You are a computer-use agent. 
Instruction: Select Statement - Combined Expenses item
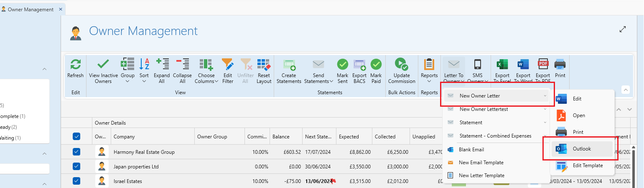click(x=496, y=136)
